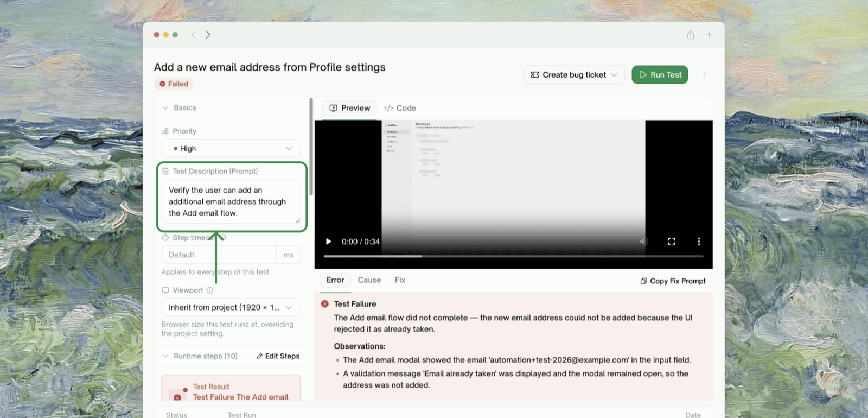868x418 pixels.
Task: Click the 0:00 / 0:34 video time display
Action: (x=361, y=242)
